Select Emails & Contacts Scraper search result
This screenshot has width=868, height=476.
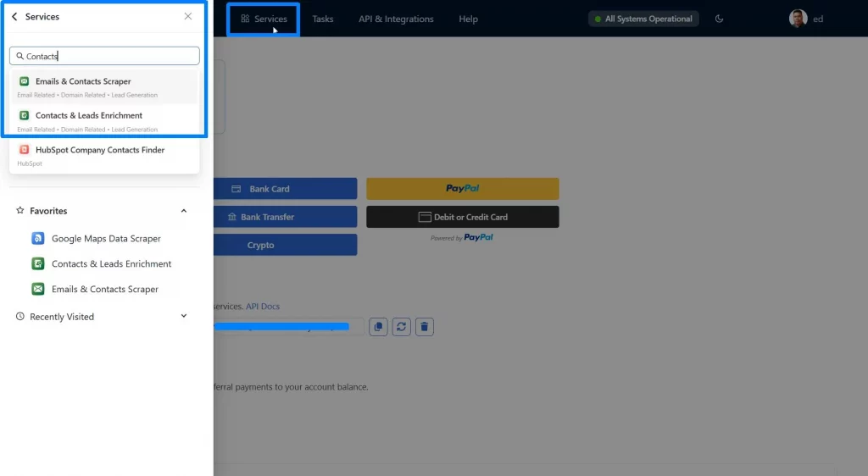[x=104, y=86]
